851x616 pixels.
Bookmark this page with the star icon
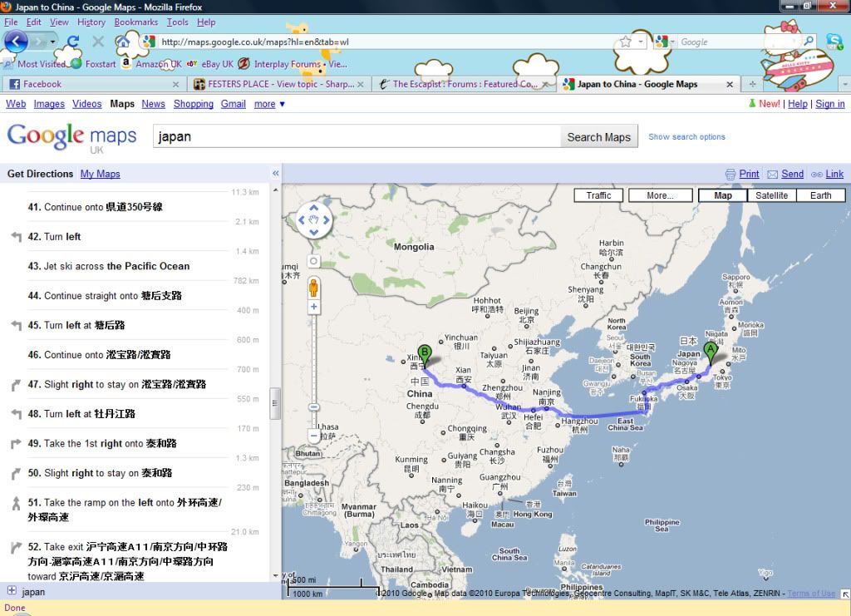pyautogui.click(x=625, y=42)
